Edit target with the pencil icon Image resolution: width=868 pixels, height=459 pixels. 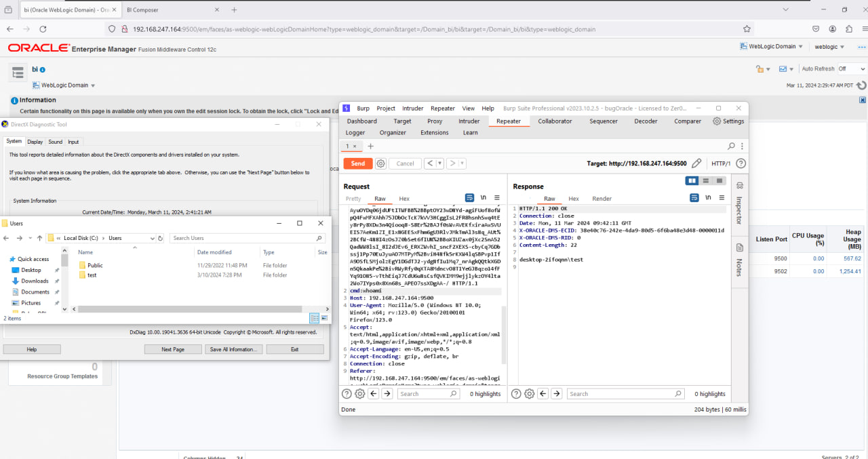[x=696, y=163]
